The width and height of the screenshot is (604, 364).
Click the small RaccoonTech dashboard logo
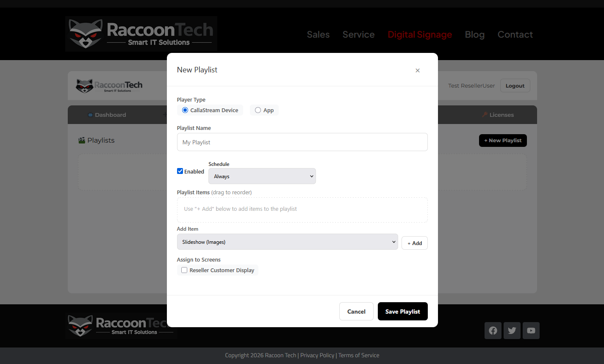point(109,85)
